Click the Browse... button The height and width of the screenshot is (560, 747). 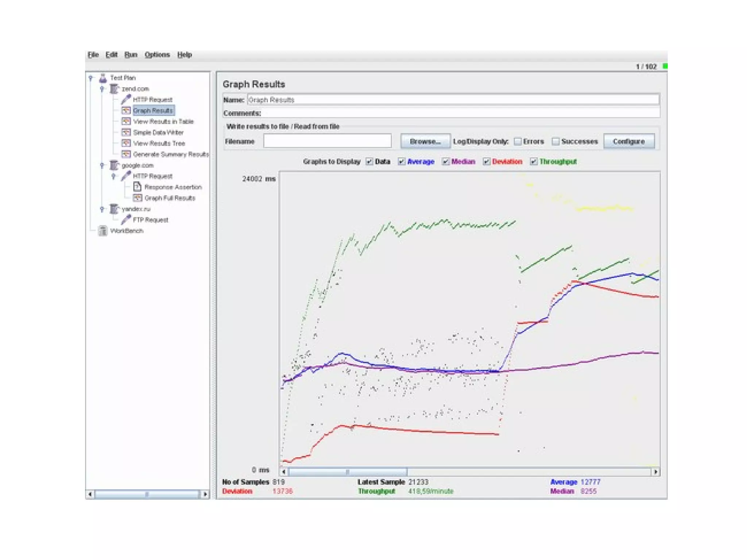(x=425, y=141)
